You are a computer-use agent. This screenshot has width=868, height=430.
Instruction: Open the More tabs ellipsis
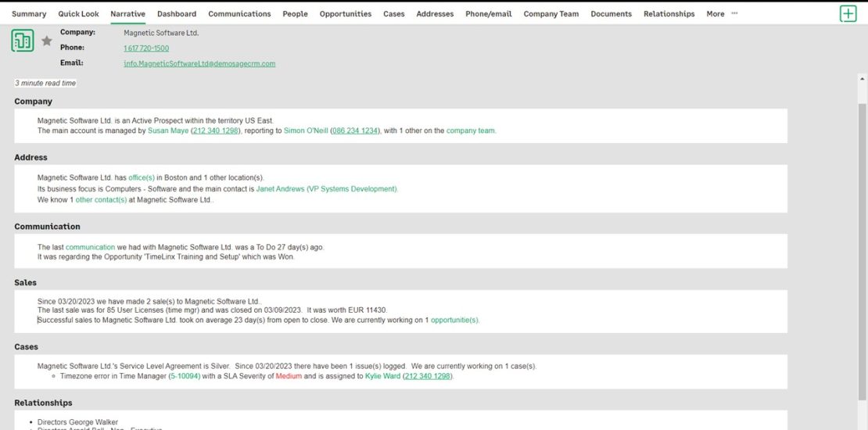(734, 13)
